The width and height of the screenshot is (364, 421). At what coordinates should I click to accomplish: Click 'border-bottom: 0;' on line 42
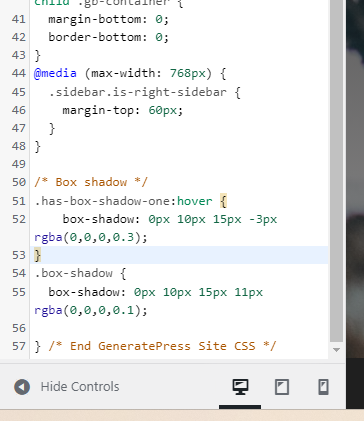tap(109, 37)
